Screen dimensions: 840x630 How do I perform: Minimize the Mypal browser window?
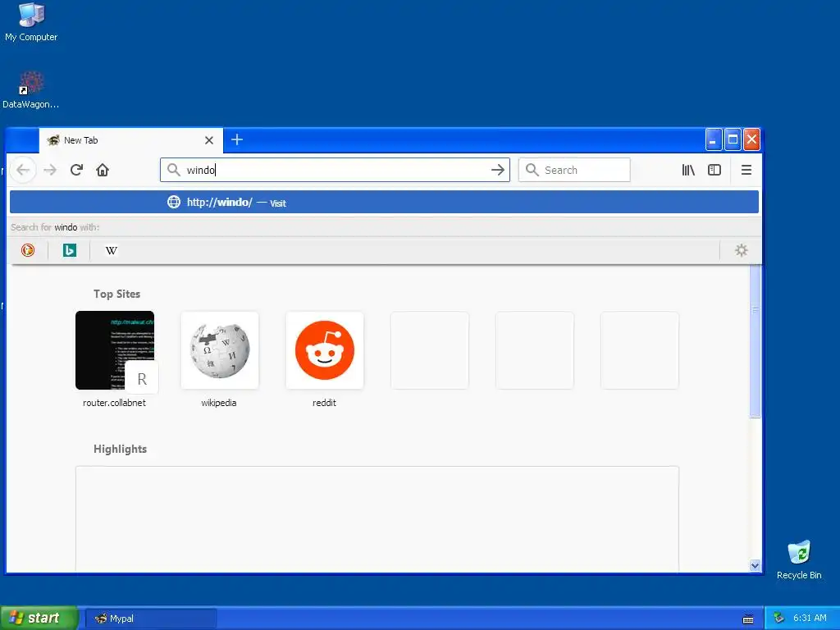[x=713, y=139]
